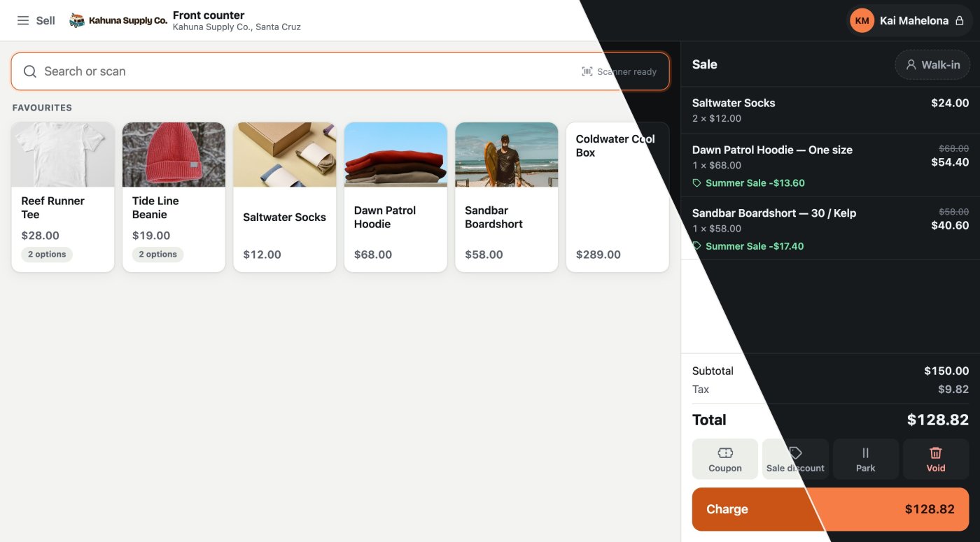Image resolution: width=980 pixels, height=542 pixels.
Task: Open Saltwater Socks line item in sale
Action: (830, 110)
